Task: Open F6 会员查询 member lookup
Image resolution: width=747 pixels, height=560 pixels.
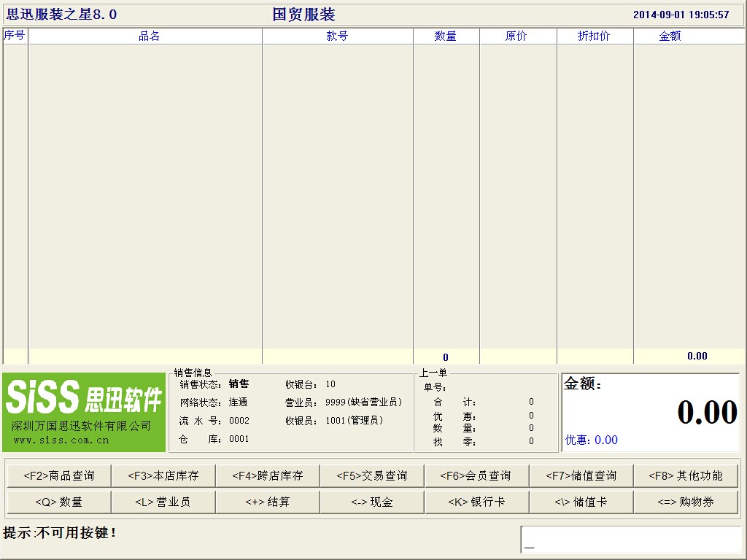Action: (x=476, y=475)
